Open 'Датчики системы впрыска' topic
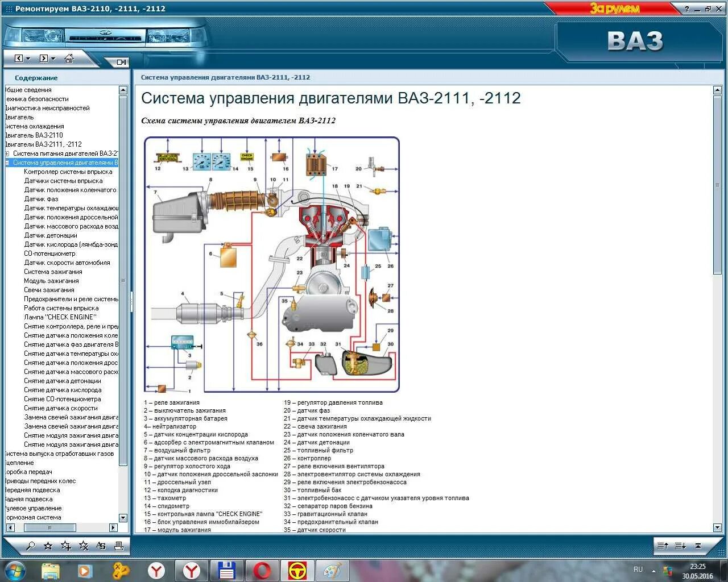This screenshot has height=582, width=728. tap(63, 181)
